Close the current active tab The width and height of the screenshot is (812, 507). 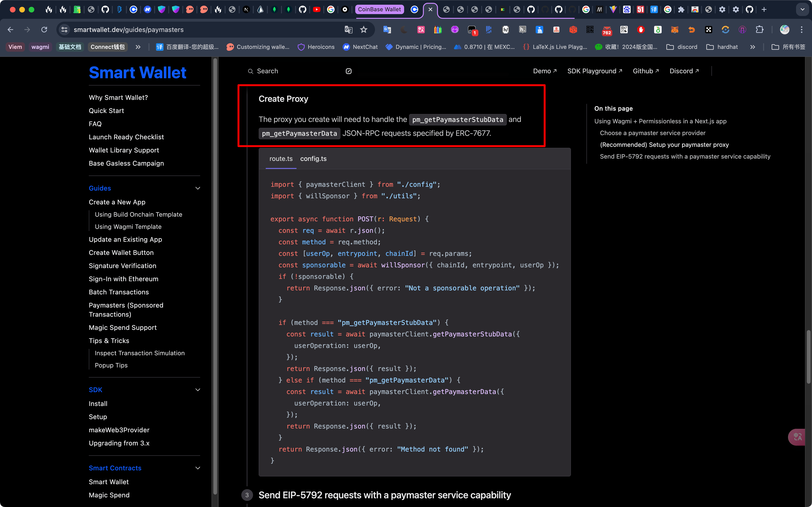coord(430,9)
